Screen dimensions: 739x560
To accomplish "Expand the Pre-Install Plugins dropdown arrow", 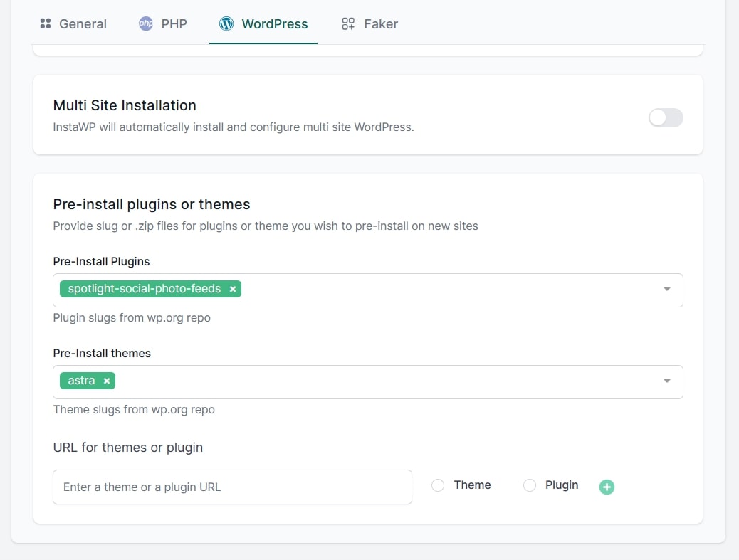I will (667, 289).
